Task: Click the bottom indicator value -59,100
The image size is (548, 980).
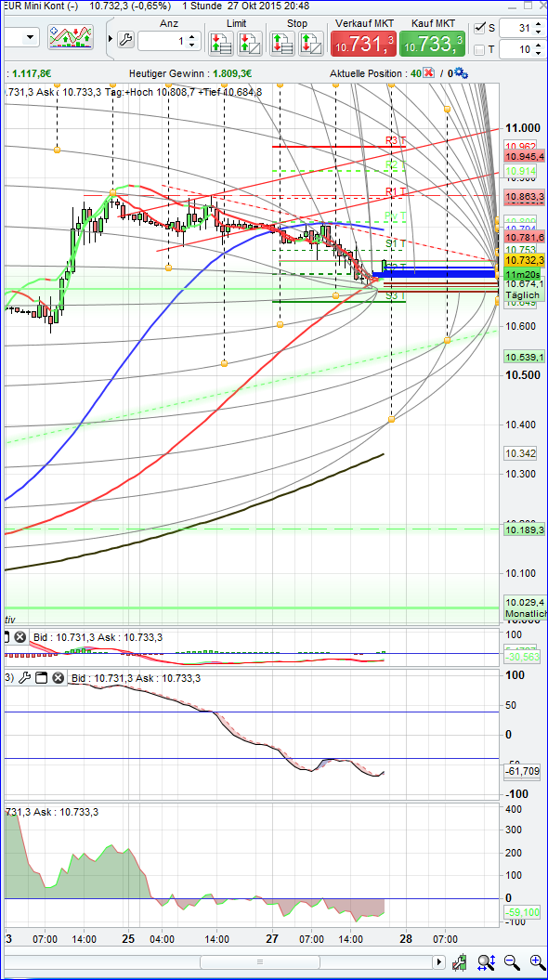Action: point(522,912)
